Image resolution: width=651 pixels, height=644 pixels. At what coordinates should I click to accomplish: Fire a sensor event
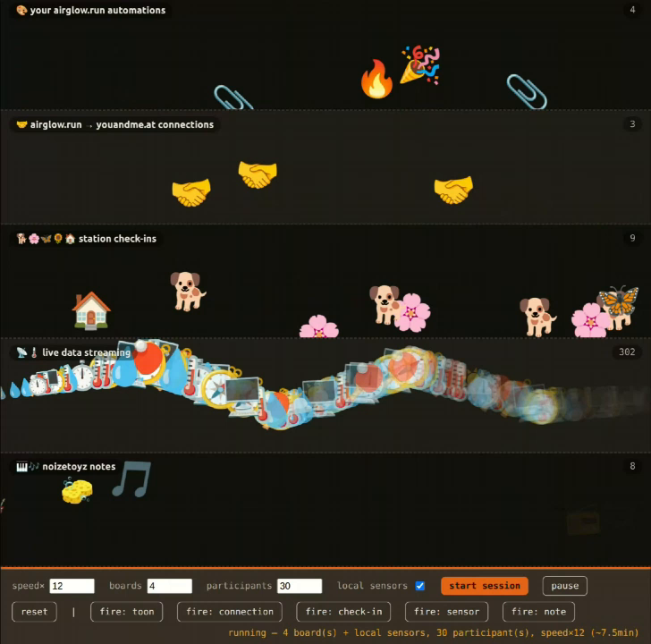click(x=446, y=612)
